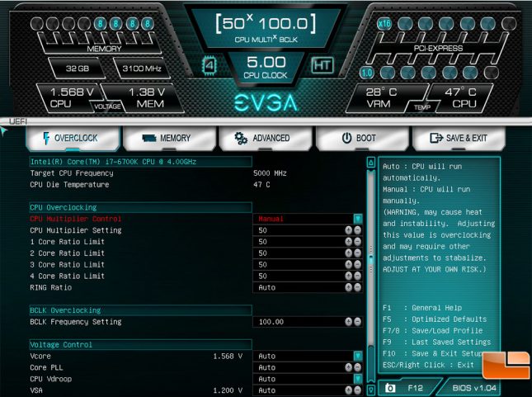Decrease CPU Multiplier Setting with minus
This screenshot has height=397, width=532.
(x=357, y=230)
